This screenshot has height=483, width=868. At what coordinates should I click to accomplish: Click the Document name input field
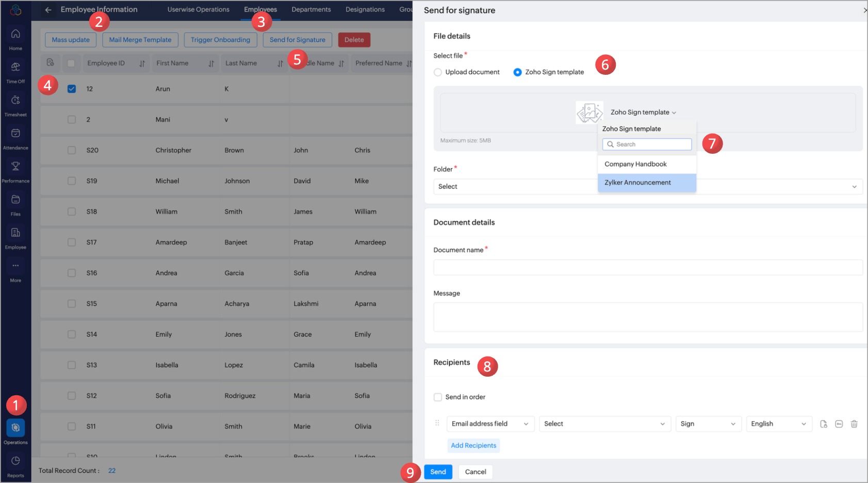click(648, 267)
